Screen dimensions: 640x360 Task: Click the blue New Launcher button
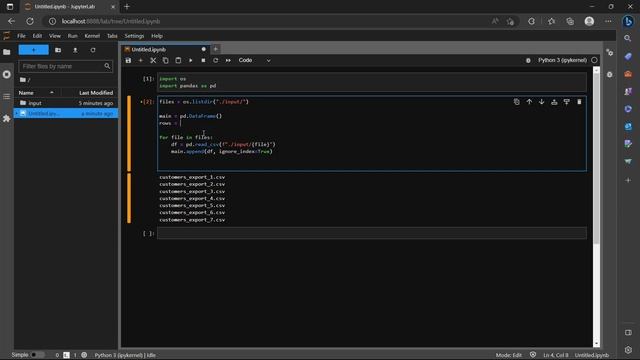[33, 50]
